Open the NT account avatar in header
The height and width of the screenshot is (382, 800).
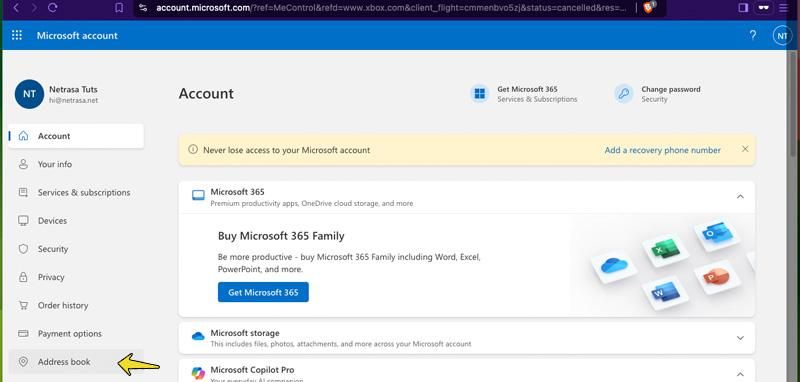(782, 36)
